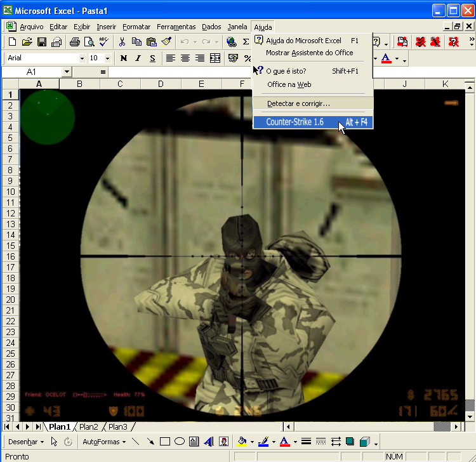Click inside the formula bar
This screenshot has height=462, width=476.
point(181,72)
